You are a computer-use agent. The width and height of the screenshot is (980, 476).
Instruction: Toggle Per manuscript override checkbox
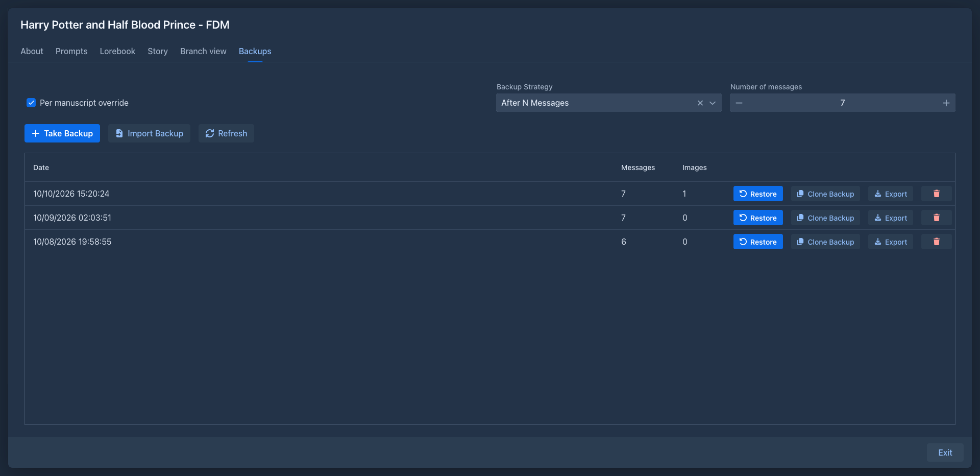click(x=31, y=103)
